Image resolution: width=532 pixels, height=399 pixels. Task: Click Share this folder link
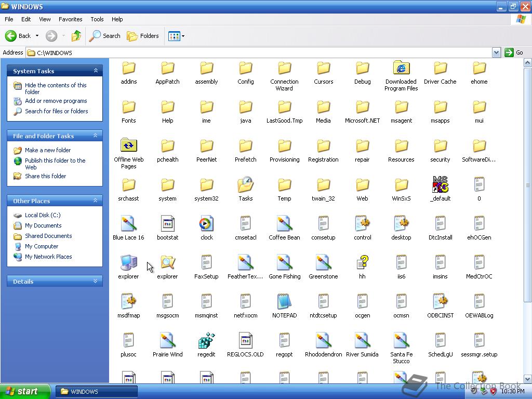pyautogui.click(x=46, y=176)
